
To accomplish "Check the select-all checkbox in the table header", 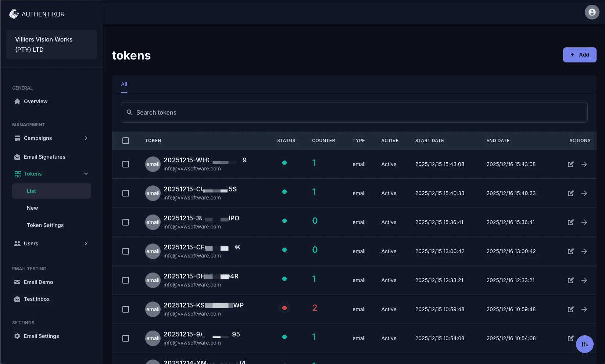I will tap(126, 140).
